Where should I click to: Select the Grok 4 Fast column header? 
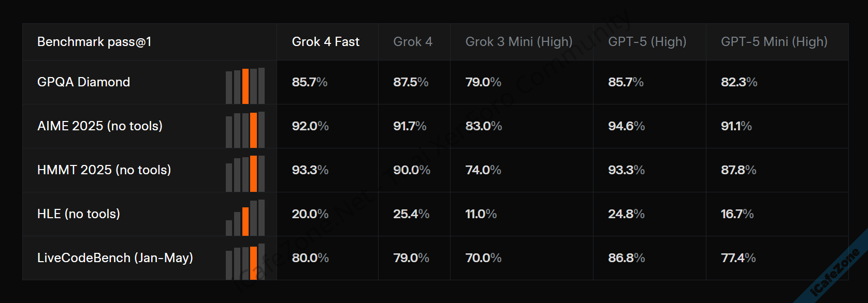(325, 42)
